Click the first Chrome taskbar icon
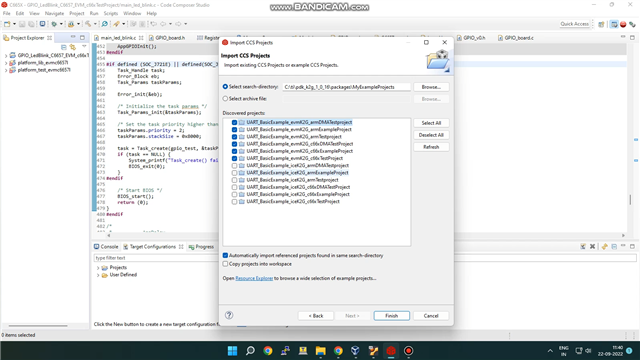 pyautogui.click(x=268, y=351)
